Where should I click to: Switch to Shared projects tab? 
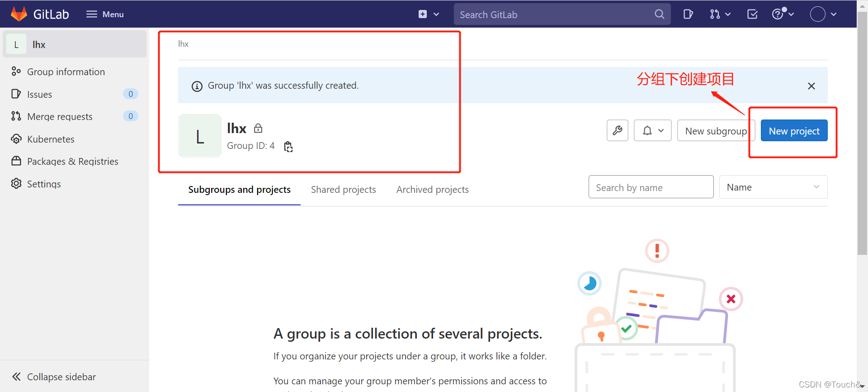coord(344,190)
